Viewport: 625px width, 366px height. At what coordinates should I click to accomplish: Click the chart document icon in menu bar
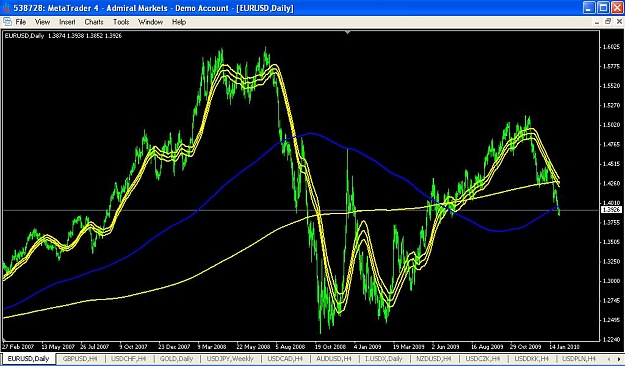coord(7,22)
